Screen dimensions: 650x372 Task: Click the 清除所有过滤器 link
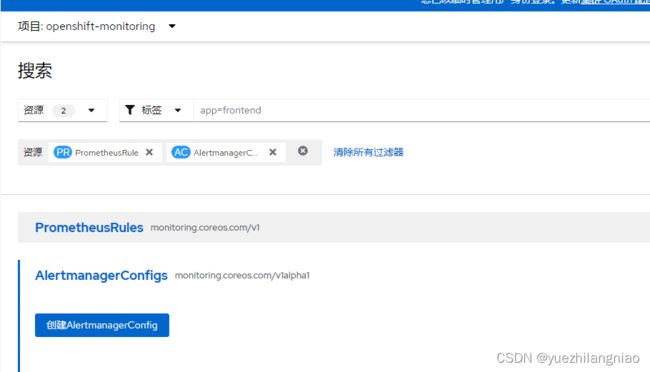[x=368, y=152]
